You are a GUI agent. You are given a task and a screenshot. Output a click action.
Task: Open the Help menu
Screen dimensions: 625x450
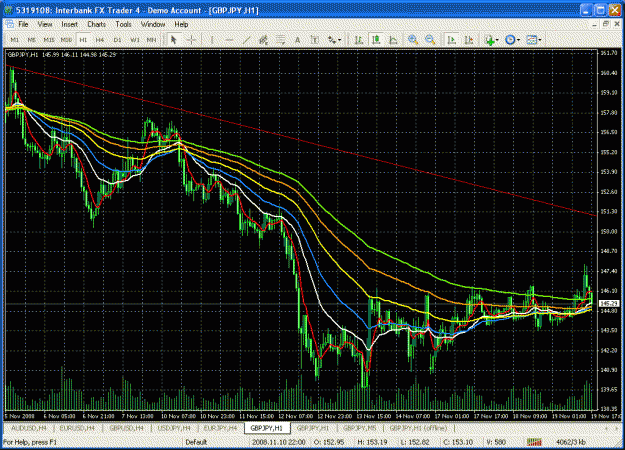pos(181,24)
